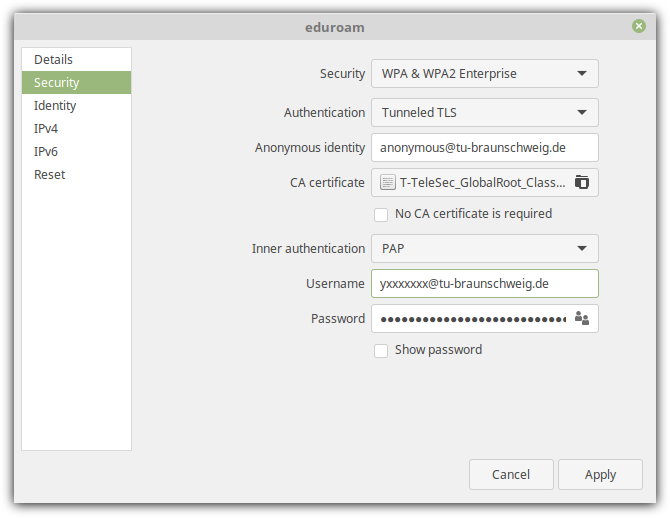Close the eduroam dialog window

pos(638,26)
